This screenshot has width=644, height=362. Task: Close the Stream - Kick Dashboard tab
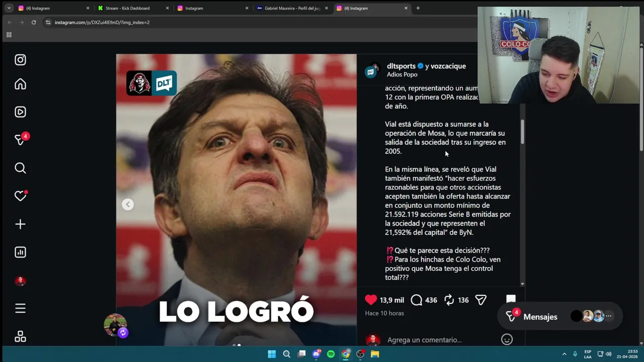coord(168,8)
